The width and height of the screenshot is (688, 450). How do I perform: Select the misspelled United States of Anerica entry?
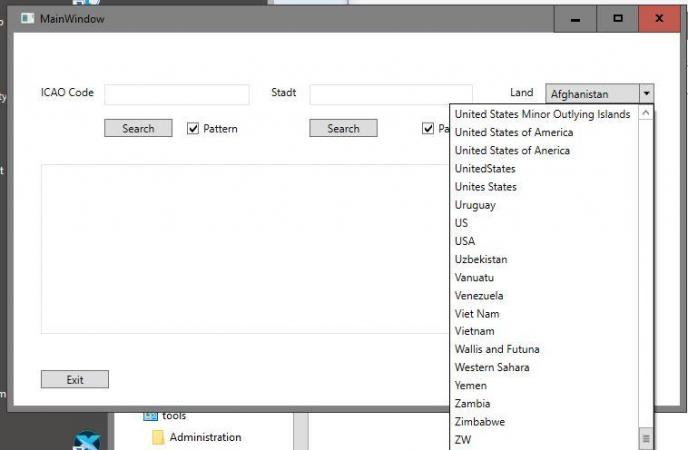[512, 150]
